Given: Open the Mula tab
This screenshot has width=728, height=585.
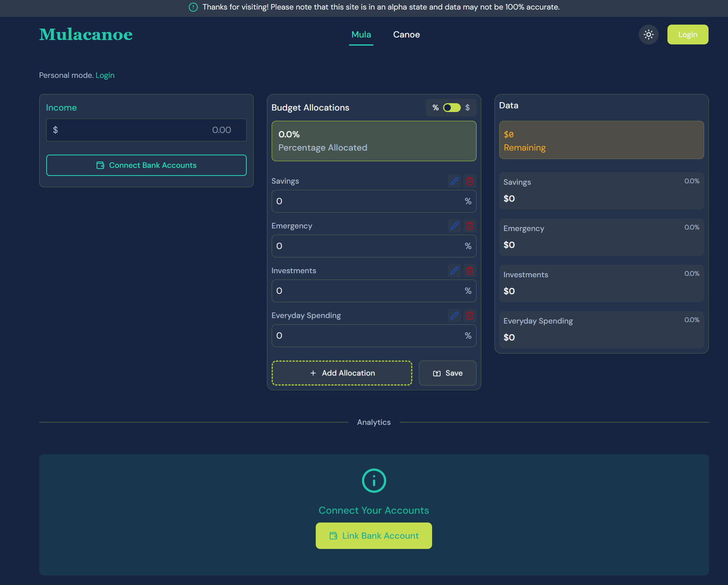Looking at the screenshot, I should pyautogui.click(x=361, y=35).
